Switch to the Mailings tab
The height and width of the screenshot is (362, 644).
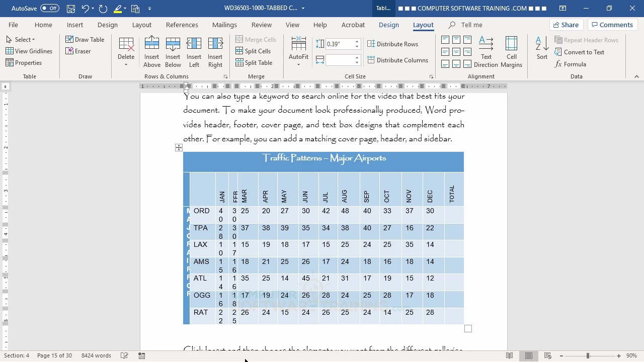[224, 25]
